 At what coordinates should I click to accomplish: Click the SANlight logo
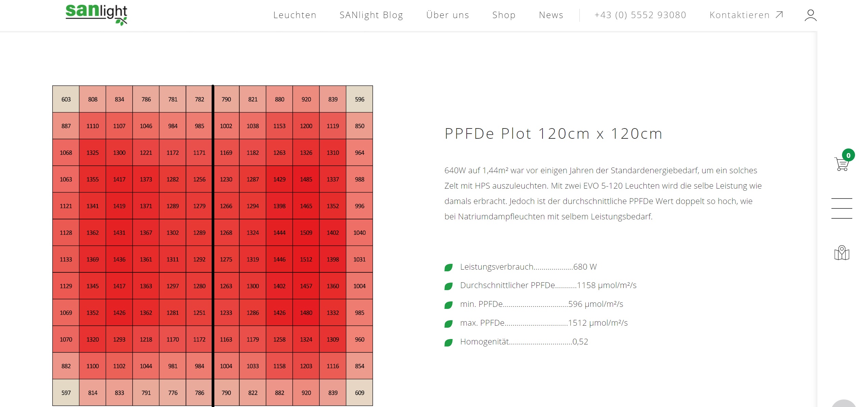96,14
